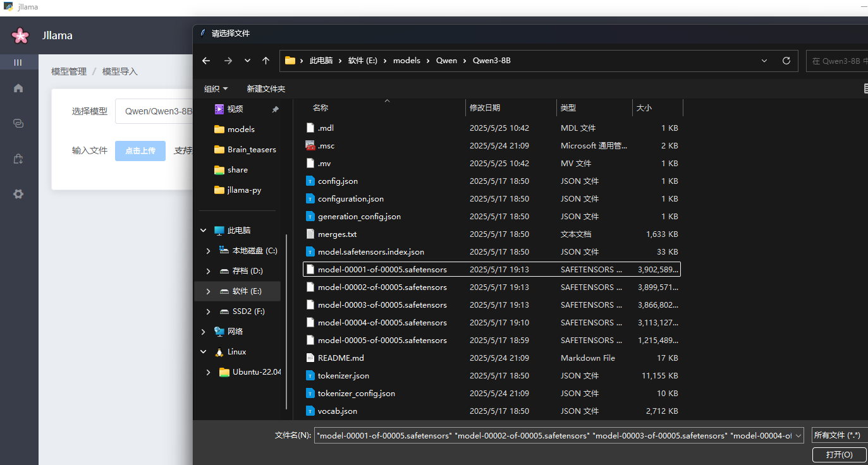Open the model import bag icon in sidebar
This screenshot has height=465, width=868.
point(18,159)
